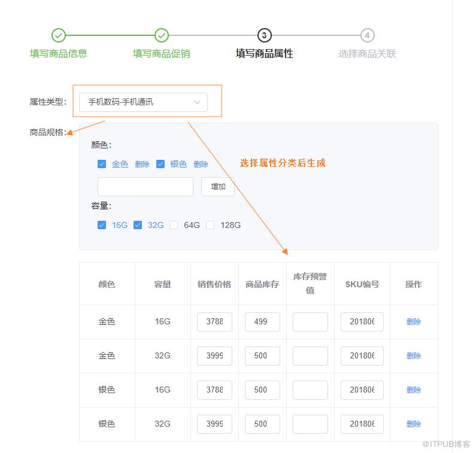Check the 128G capacity checkbox

[x=210, y=225]
